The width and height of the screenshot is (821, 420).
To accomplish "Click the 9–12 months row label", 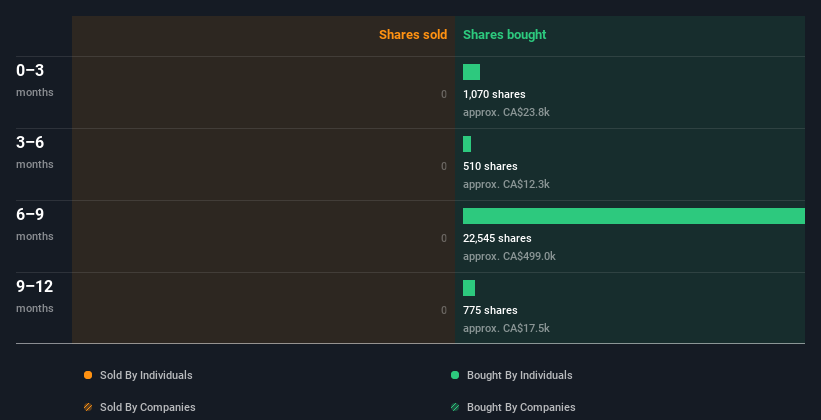I will pyautogui.click(x=35, y=296).
